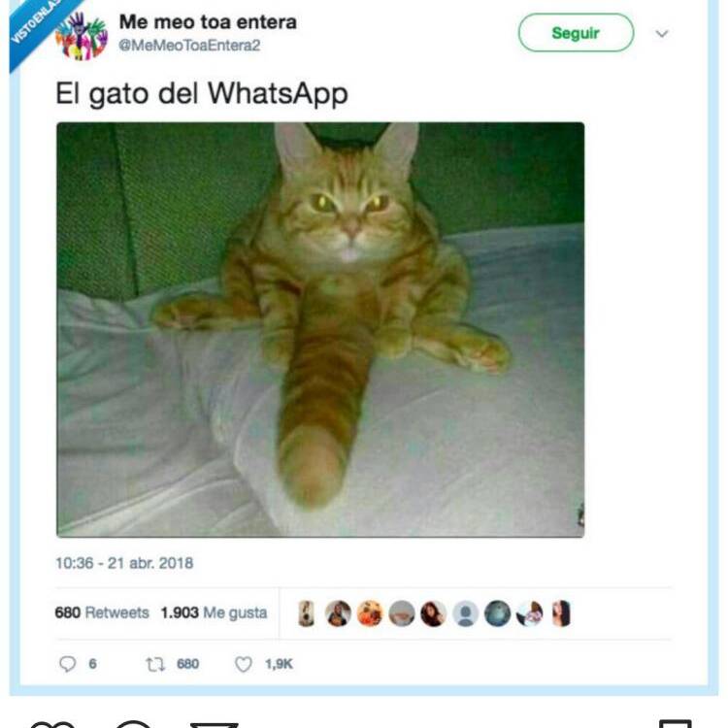
Task: Open the 10:36 - 21 abr. 2018 timestamp
Action: (124, 563)
